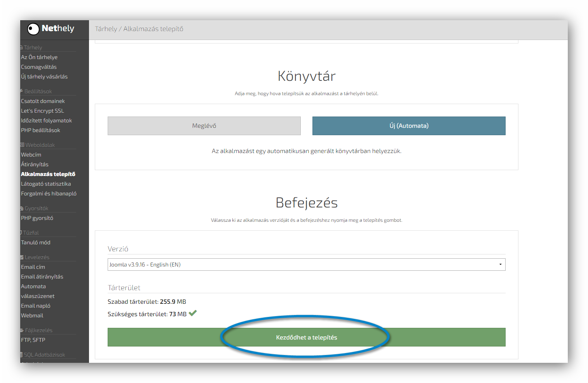
Task: Open Let's Encrypt SSL page
Action: [x=42, y=111]
